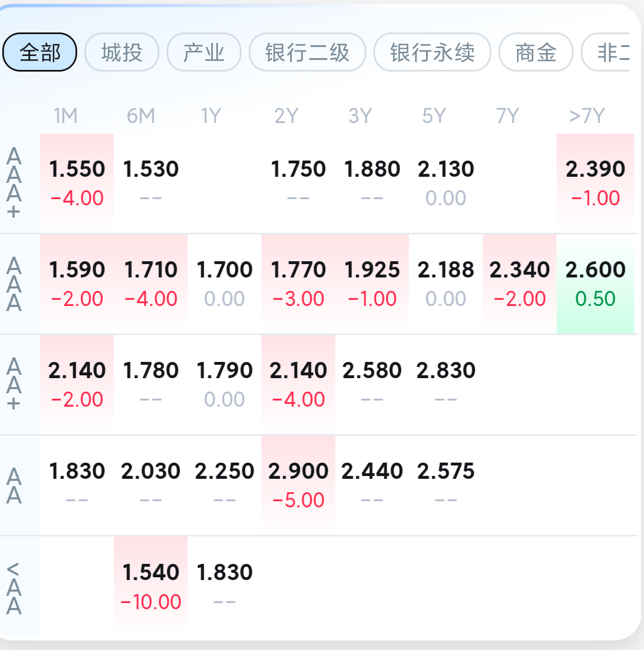Image resolution: width=644 pixels, height=650 pixels.
Task: Click the AAA+ 1M cell 1.550
Action: (77, 182)
